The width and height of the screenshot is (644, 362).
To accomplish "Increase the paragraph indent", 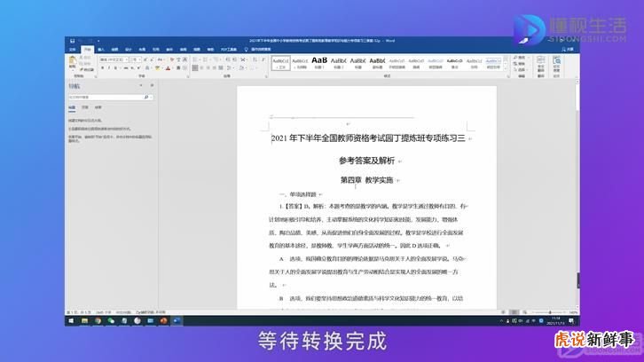I will 234,59.
